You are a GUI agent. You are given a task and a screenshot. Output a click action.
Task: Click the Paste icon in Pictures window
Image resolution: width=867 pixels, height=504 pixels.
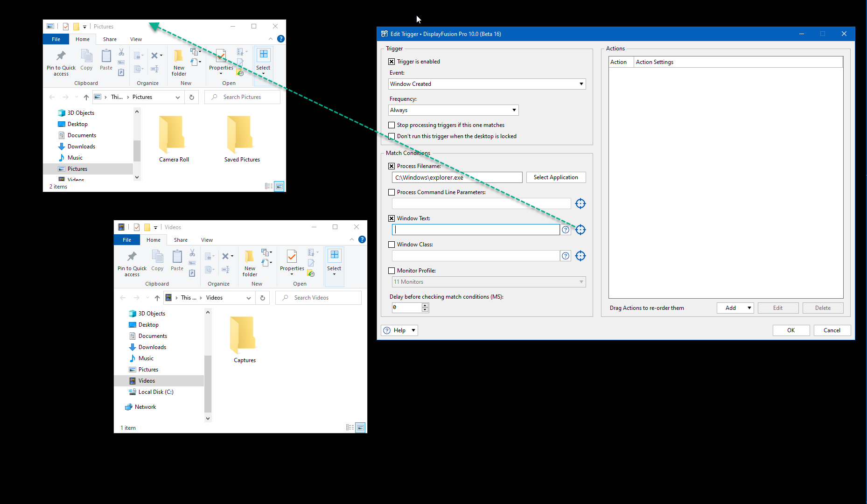point(106,60)
